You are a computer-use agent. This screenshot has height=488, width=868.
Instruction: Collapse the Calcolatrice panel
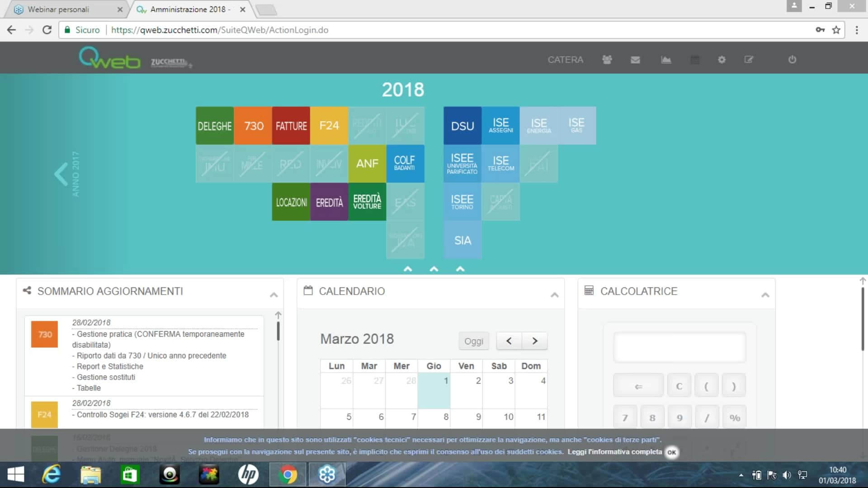click(x=765, y=294)
